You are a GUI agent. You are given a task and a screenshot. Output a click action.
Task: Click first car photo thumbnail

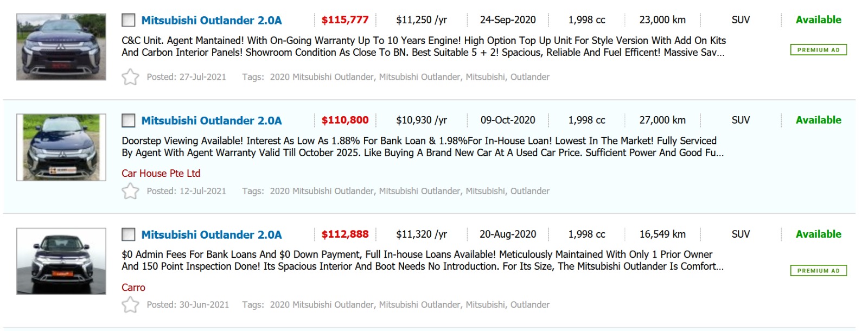(61, 47)
